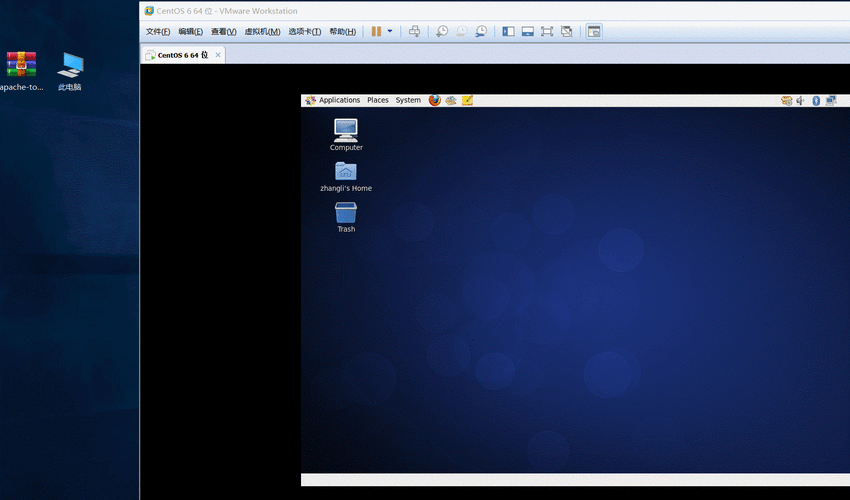
Task: Select the Trash icon on CentOS desktop
Action: point(346,217)
